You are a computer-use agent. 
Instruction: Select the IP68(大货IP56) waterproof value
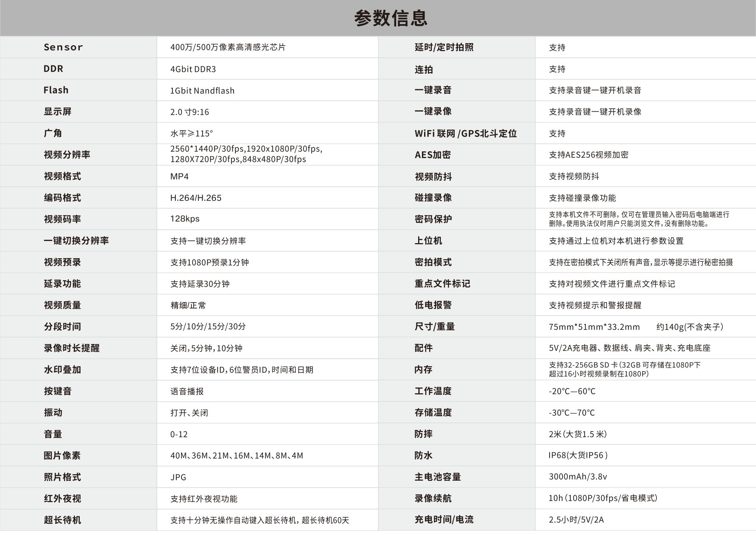click(x=578, y=455)
